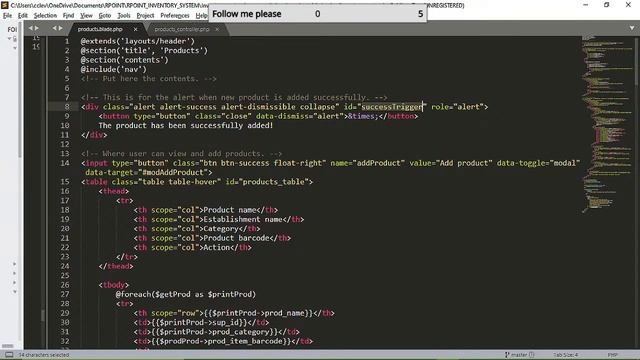Minimize the Sublime Text window
The height and width of the screenshot is (360, 640).
point(586,5)
